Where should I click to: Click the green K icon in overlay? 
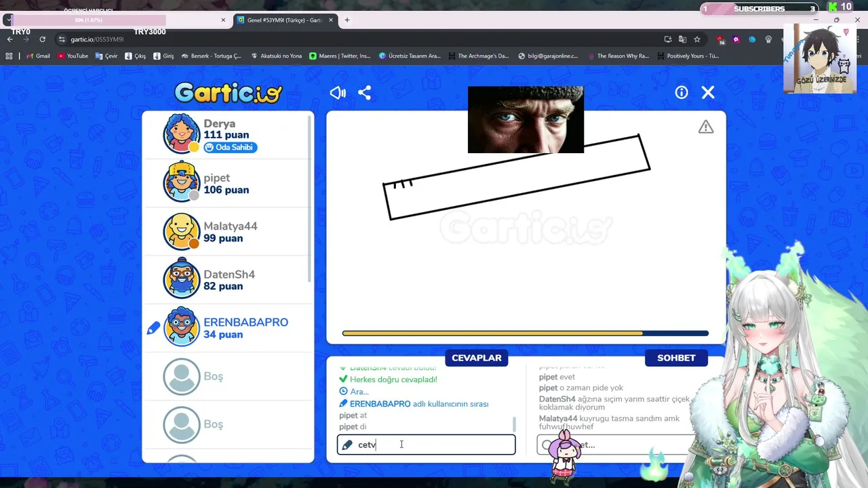(x=833, y=7)
